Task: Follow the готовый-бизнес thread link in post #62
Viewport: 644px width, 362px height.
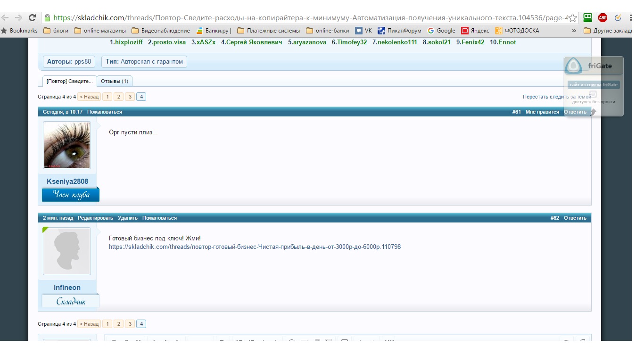Action: click(255, 247)
